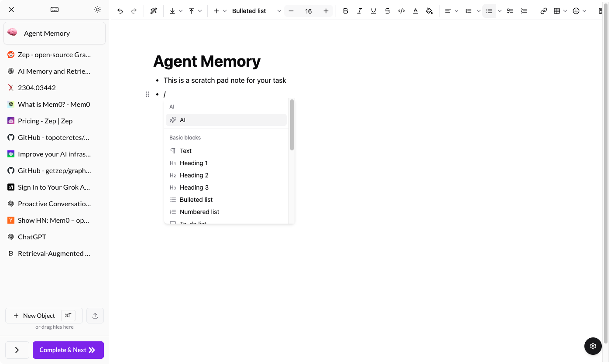Click the to-do checklist toolbar icon

pyautogui.click(x=510, y=11)
